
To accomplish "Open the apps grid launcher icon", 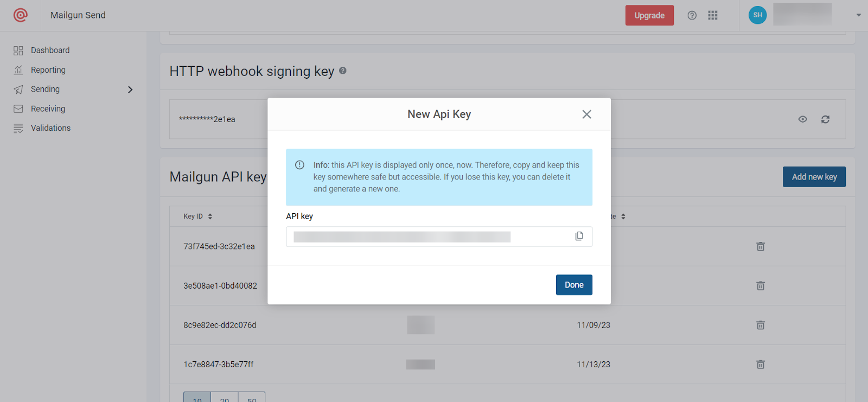I will (x=712, y=15).
